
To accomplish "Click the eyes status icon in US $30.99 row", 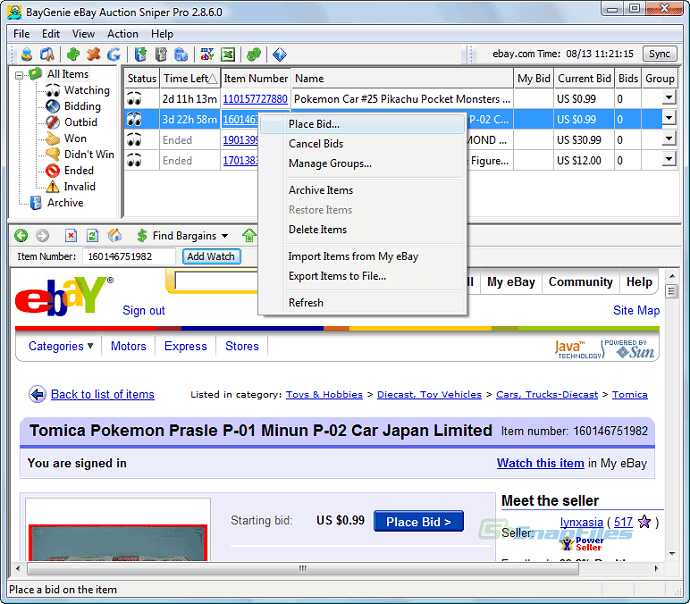I will [x=134, y=140].
